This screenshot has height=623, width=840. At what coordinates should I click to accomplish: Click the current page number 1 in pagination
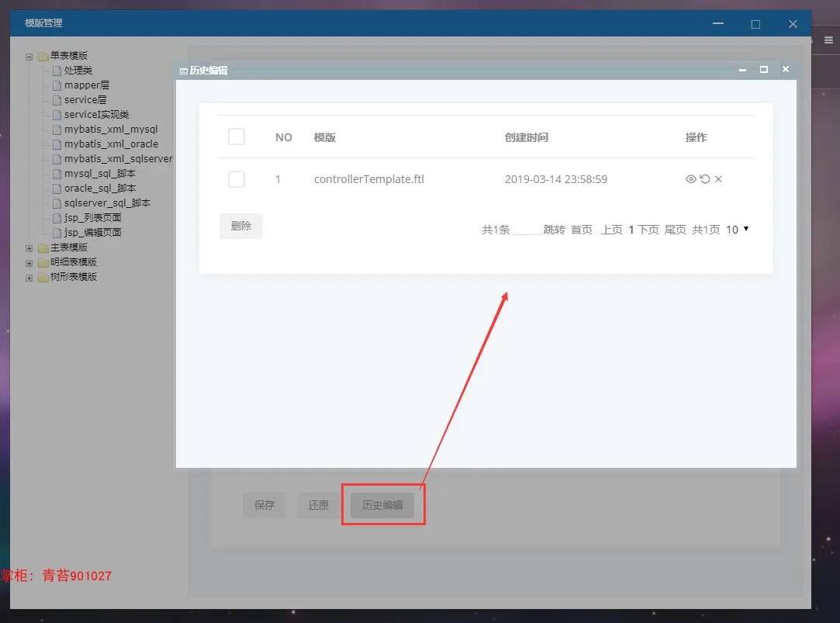pos(631,230)
